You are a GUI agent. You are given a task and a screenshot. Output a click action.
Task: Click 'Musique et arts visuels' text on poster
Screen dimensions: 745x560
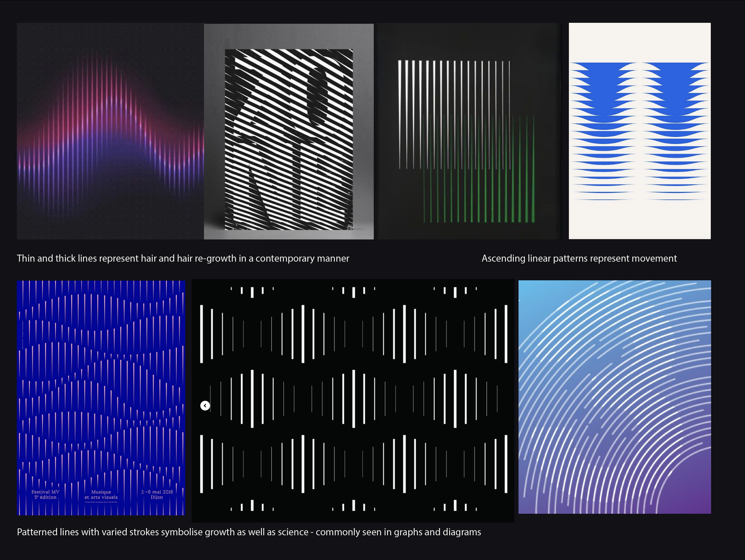coord(101,494)
